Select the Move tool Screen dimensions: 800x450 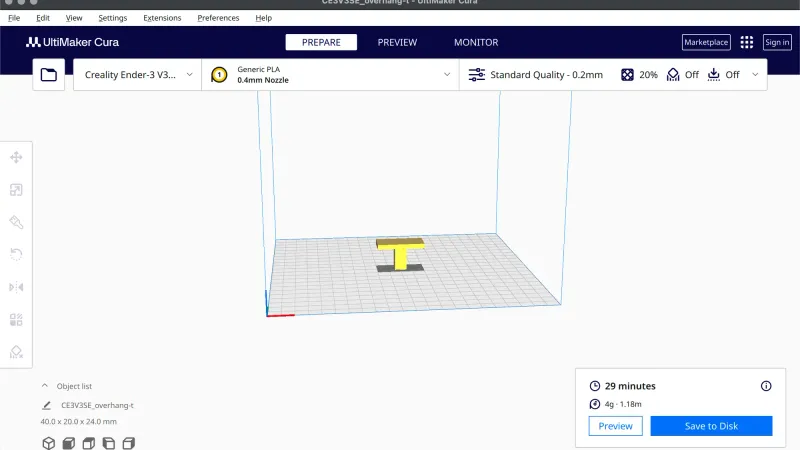[x=16, y=157]
